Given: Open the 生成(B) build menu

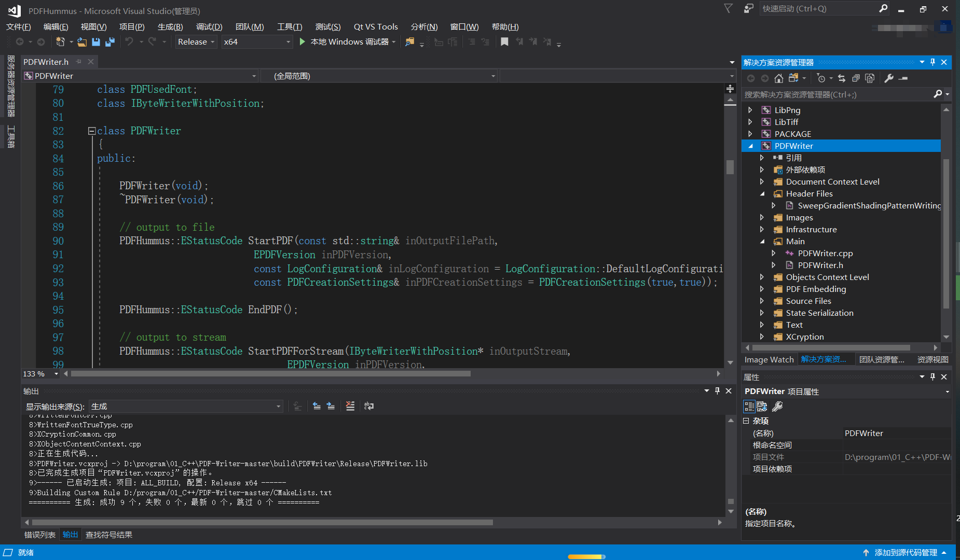Looking at the screenshot, I should [x=170, y=26].
